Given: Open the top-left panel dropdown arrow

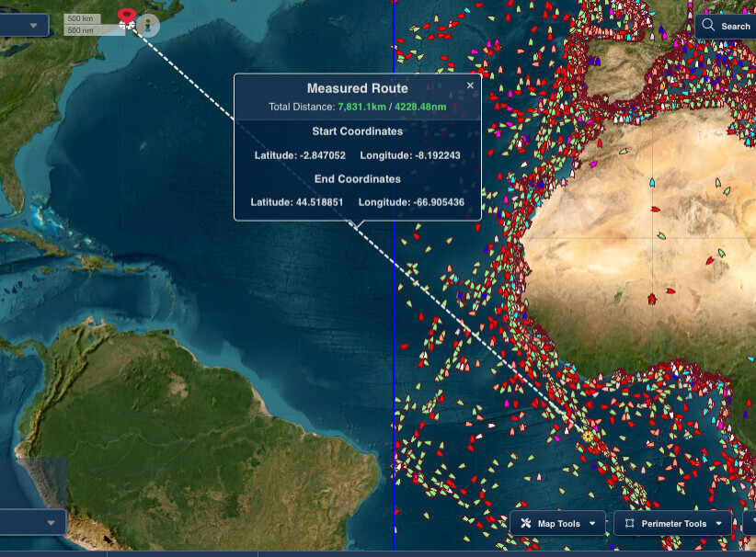Looking at the screenshot, I should click(x=34, y=25).
